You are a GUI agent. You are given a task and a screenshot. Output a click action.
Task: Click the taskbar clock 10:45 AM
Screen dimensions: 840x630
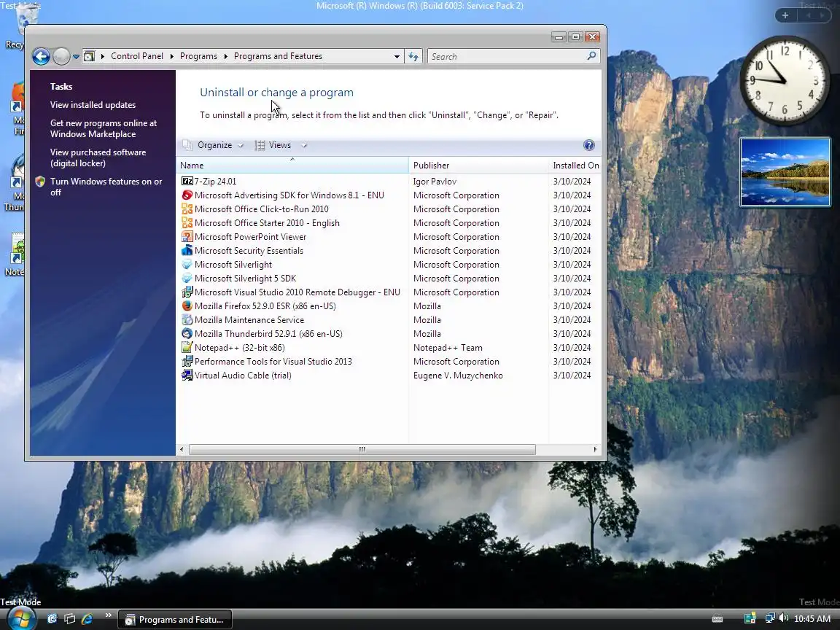point(812,619)
